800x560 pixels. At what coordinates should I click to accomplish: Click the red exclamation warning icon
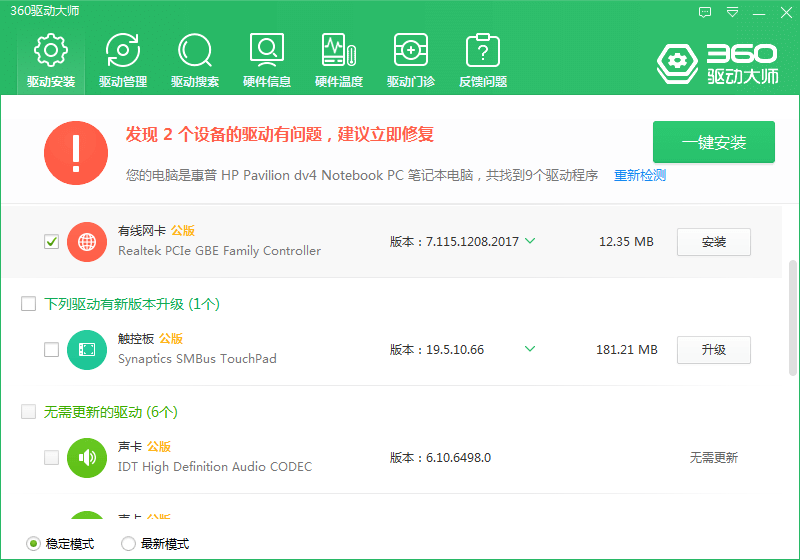click(x=76, y=153)
